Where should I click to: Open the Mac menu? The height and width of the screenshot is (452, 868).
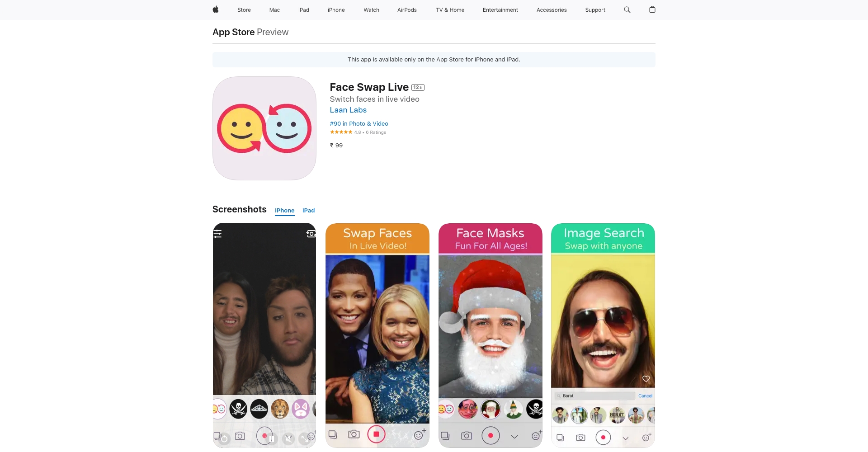274,10
